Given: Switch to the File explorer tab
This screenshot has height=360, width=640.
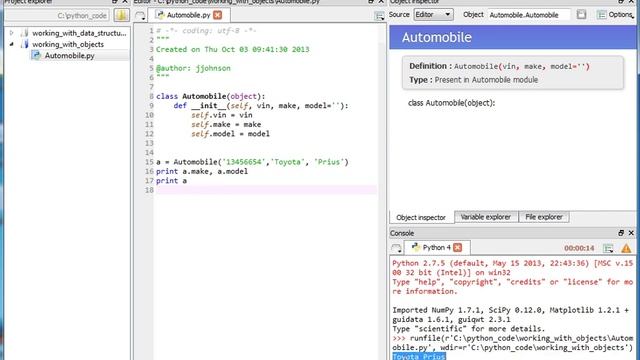Looking at the screenshot, I should [x=544, y=217].
